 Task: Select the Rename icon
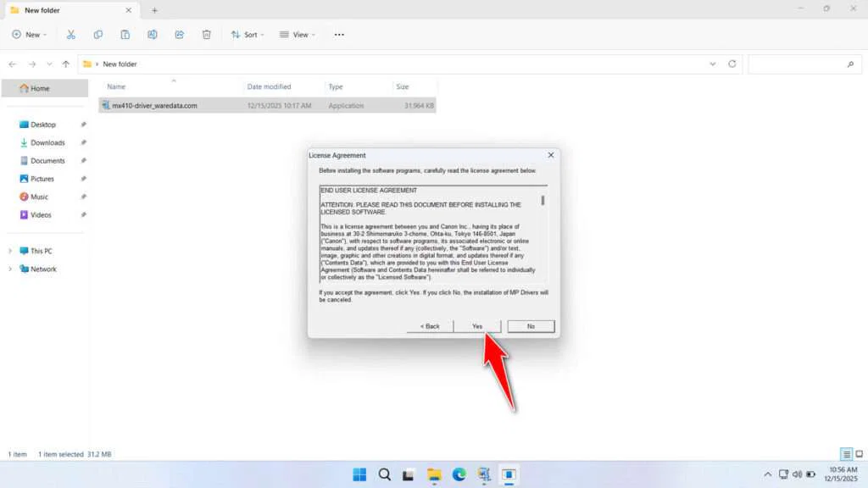tap(153, 35)
